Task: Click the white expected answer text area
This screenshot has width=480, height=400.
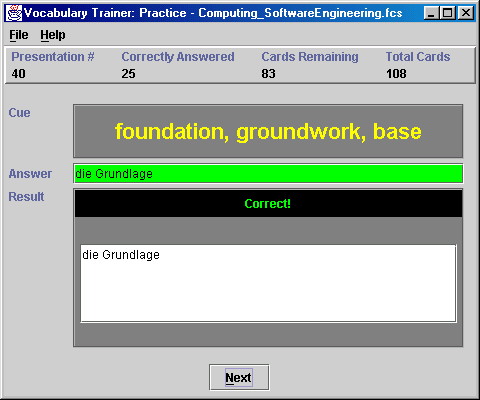Action: (268, 283)
